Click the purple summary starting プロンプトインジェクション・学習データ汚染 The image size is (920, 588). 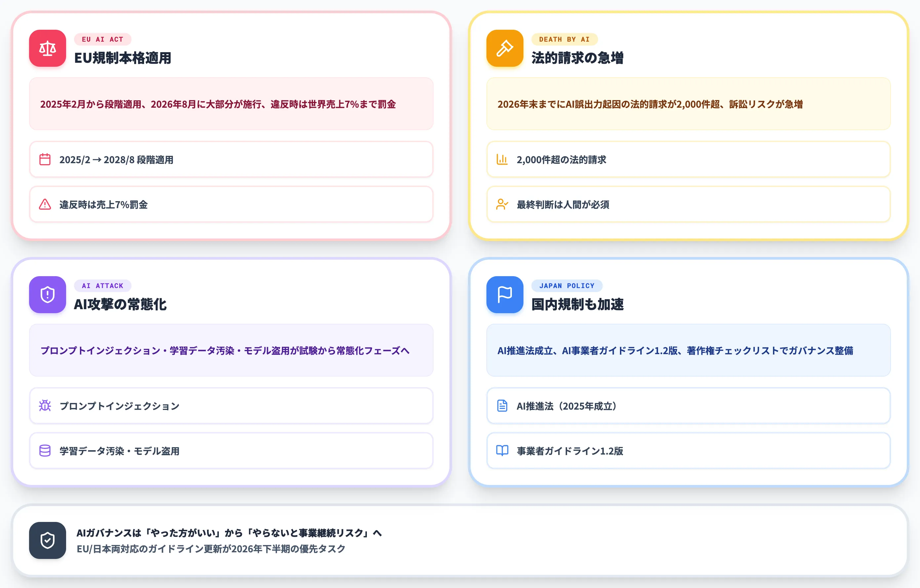[231, 350]
